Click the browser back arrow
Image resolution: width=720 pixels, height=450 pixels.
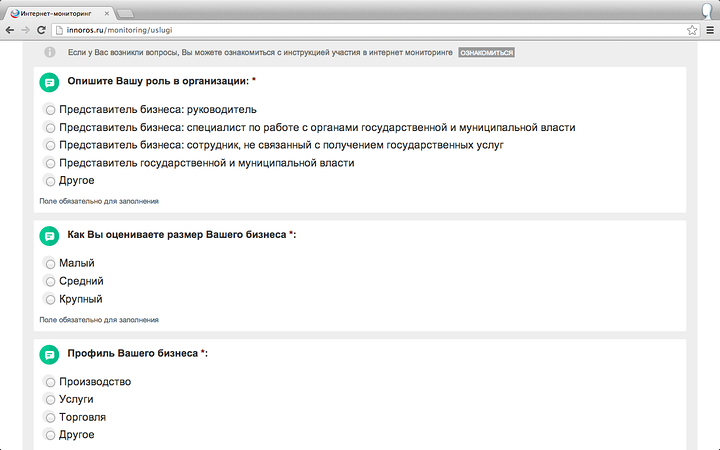click(x=10, y=30)
